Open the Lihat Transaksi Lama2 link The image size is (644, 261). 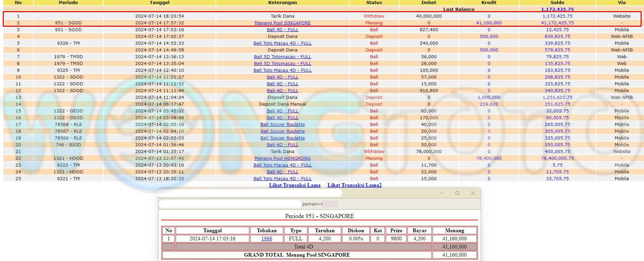tap(354, 185)
